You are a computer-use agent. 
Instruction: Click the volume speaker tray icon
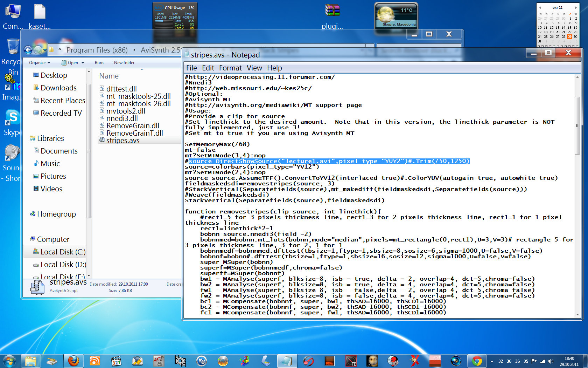551,361
